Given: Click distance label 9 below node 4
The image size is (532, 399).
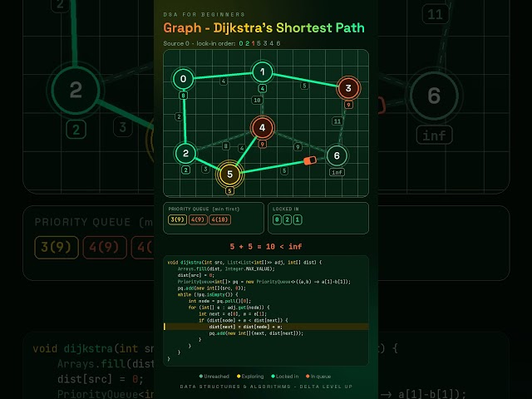Looking at the screenshot, I should point(263,144).
